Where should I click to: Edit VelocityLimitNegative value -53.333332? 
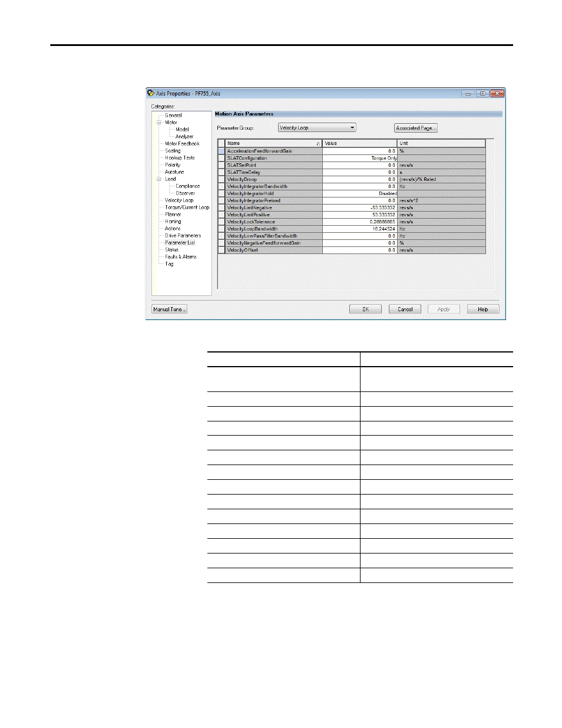click(x=359, y=207)
